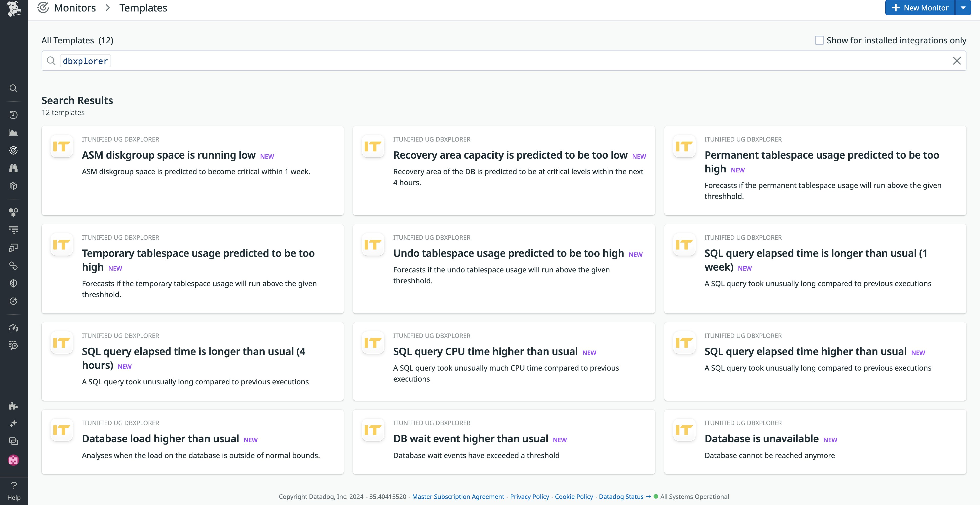Open the Privacy Policy link

pyautogui.click(x=529, y=496)
